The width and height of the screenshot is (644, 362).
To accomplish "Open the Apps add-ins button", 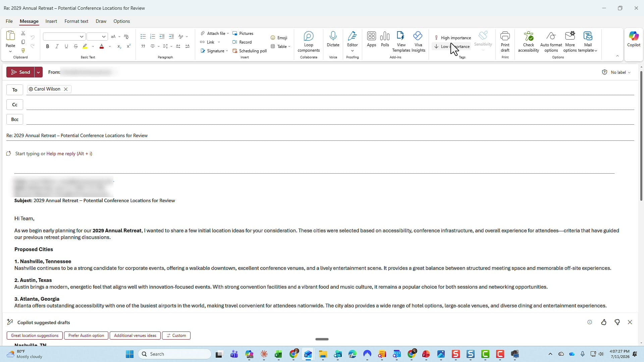I will [x=371, y=39].
